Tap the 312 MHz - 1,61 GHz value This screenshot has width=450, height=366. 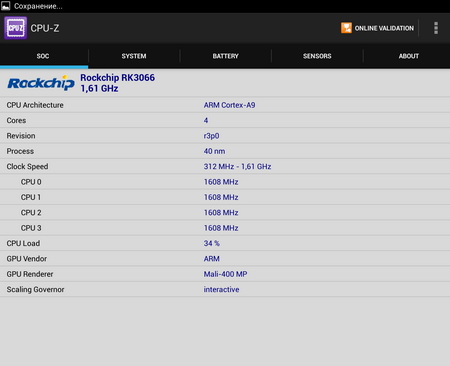point(237,166)
